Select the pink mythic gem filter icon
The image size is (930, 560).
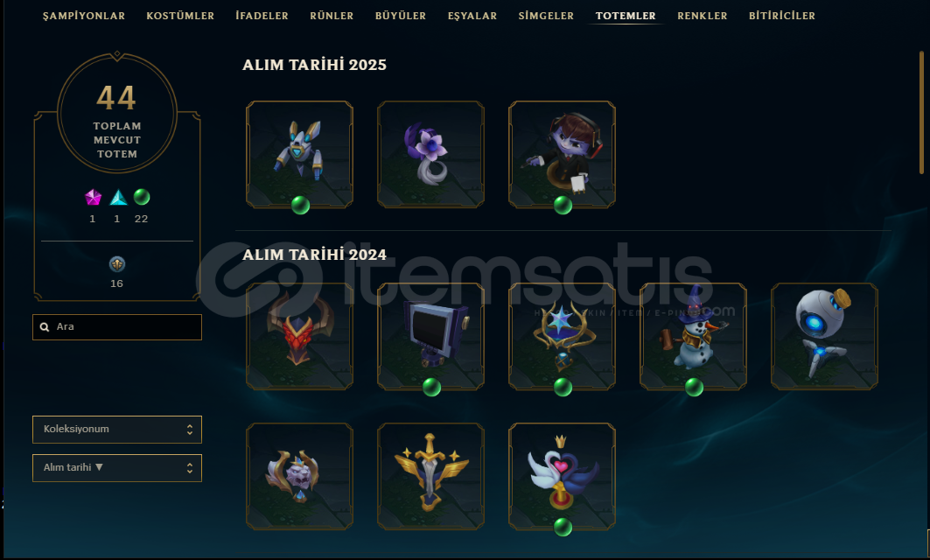93,197
